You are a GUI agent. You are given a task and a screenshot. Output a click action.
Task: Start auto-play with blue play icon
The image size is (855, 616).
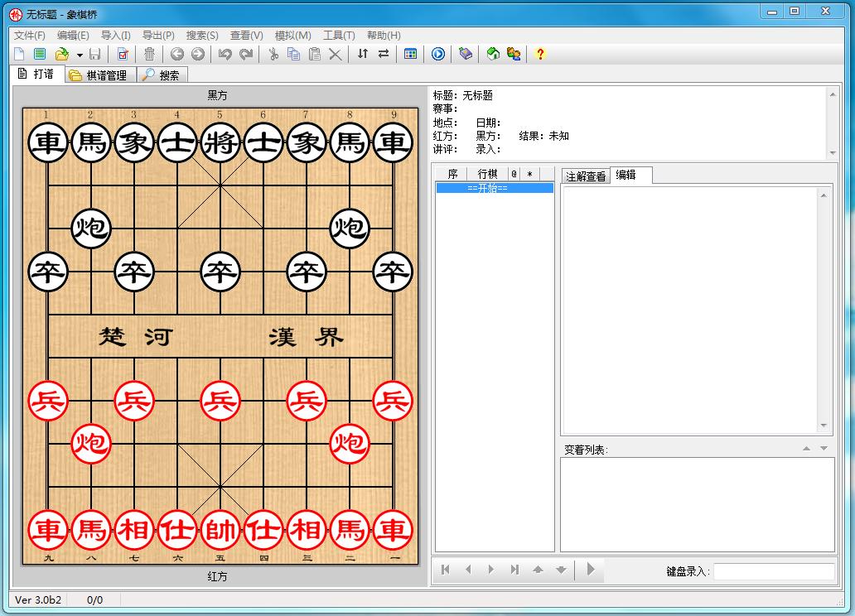[438, 54]
